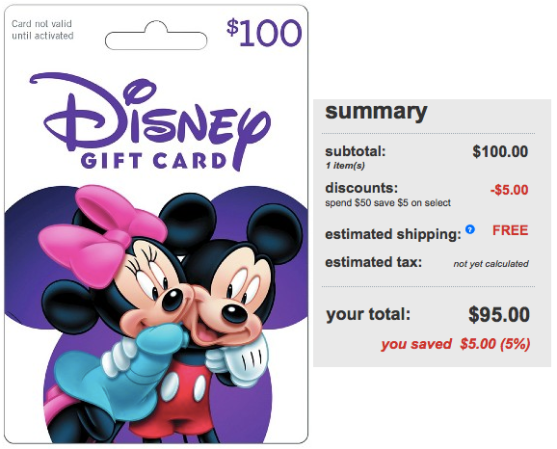Click not yet calculated tax text

coord(491,264)
